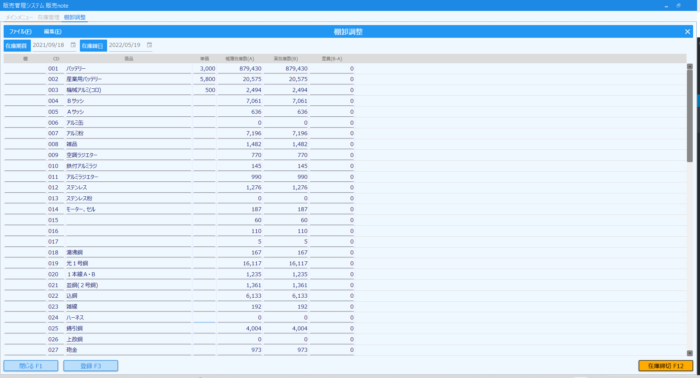The height and width of the screenshot is (378, 700).
Task: Click the orange 在庫締切 F12 button
Action: click(666, 366)
